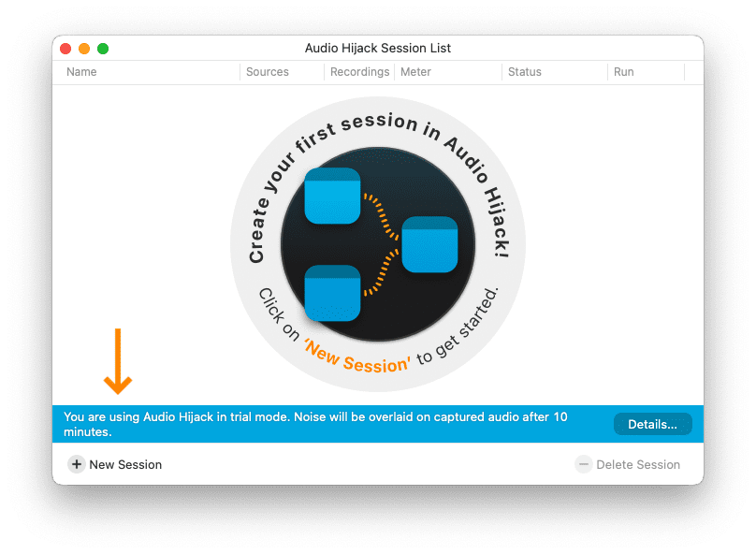Click the New Session label
The width and height of the screenshot is (756, 554).
coord(125,465)
